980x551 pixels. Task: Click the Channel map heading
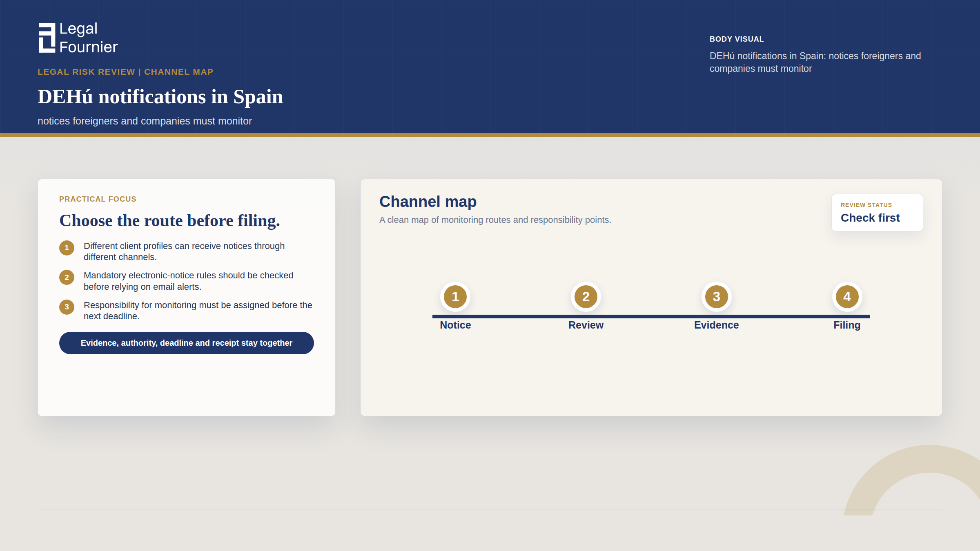click(428, 202)
